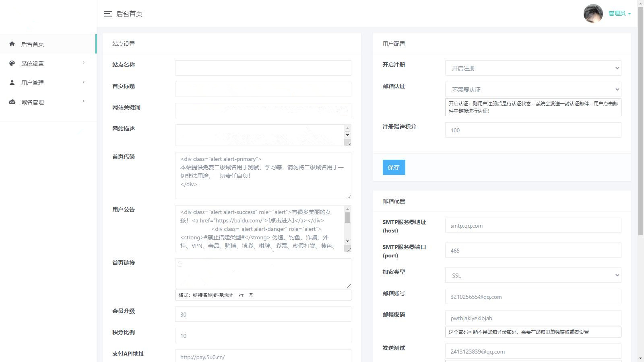The image size is (644, 362).
Task: Click the 用户公告 textarea scroll-down arrow
Action: pos(347,241)
